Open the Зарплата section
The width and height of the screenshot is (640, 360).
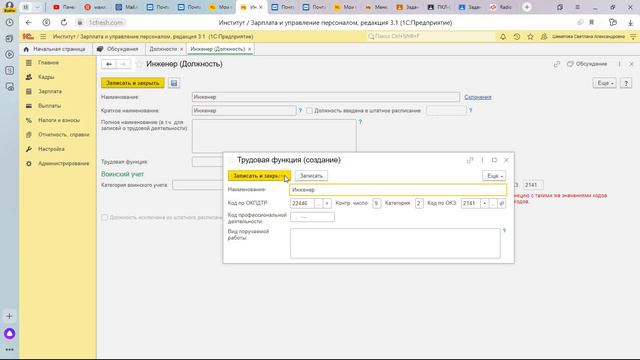pos(50,91)
